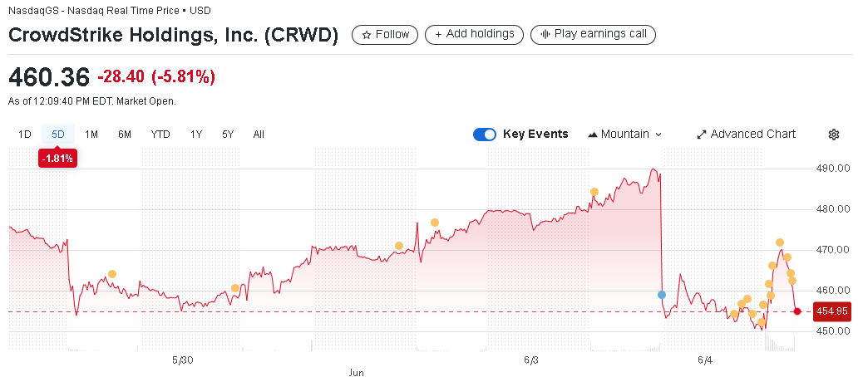Click the 'As of 12:09:40 PM EDT' timestamp
The height and width of the screenshot is (377, 868).
coord(92,101)
